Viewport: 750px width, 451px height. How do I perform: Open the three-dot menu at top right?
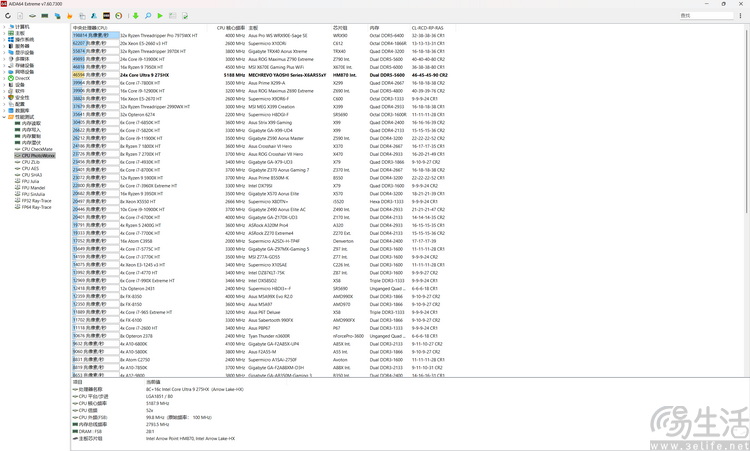(x=740, y=16)
